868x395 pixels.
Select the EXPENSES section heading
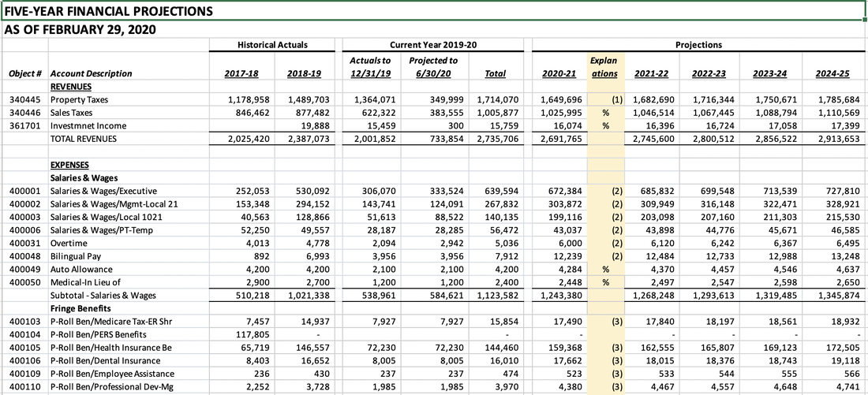[69, 165]
